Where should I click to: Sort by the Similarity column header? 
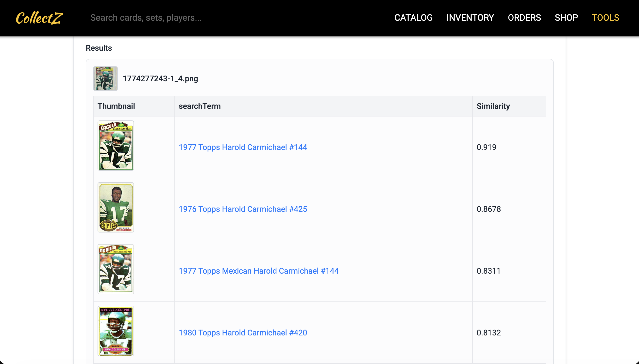(x=493, y=106)
